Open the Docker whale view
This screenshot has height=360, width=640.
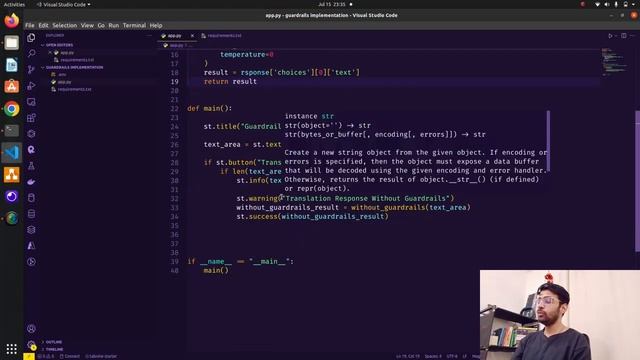31,182
